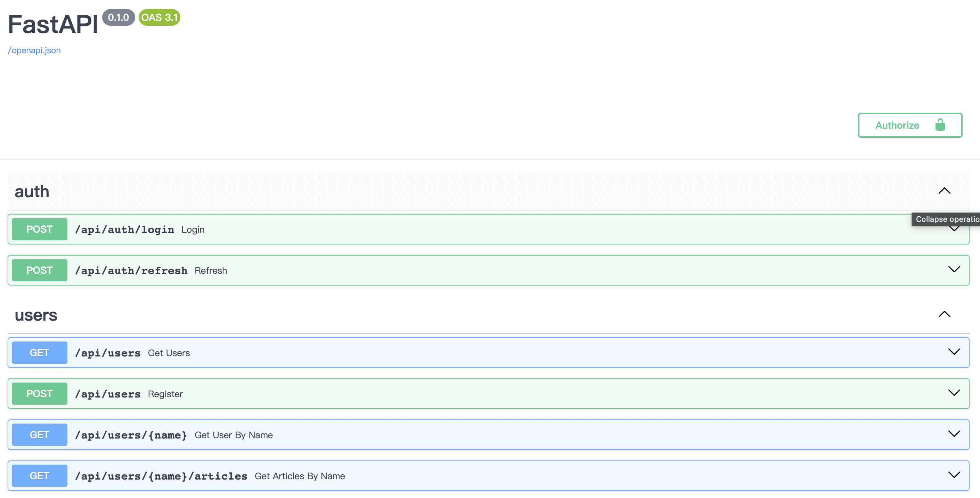Open the /openapi.json link
Screen dimensions: 980x498
pyautogui.click(x=34, y=50)
